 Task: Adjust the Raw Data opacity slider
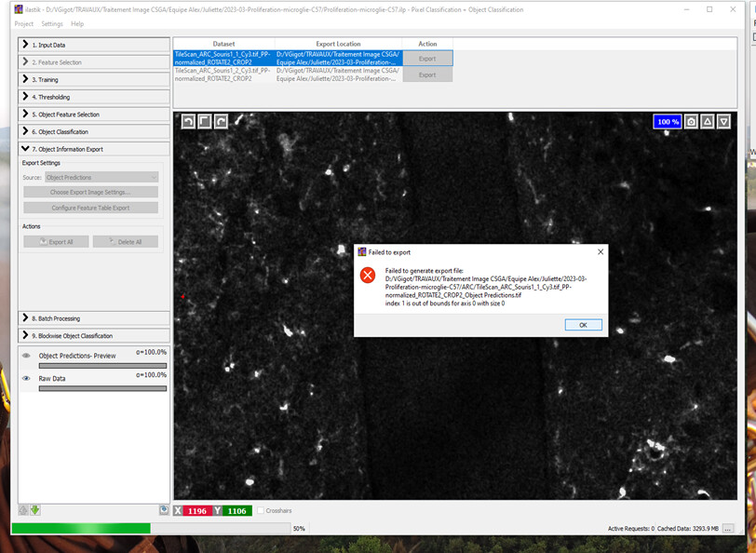(102, 388)
